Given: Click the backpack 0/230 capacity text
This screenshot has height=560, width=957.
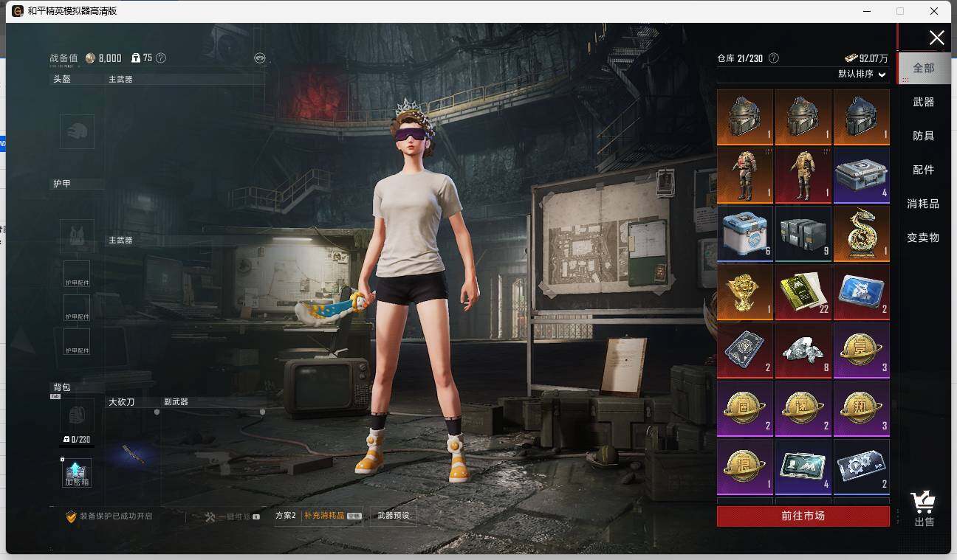Looking at the screenshot, I should [x=77, y=440].
